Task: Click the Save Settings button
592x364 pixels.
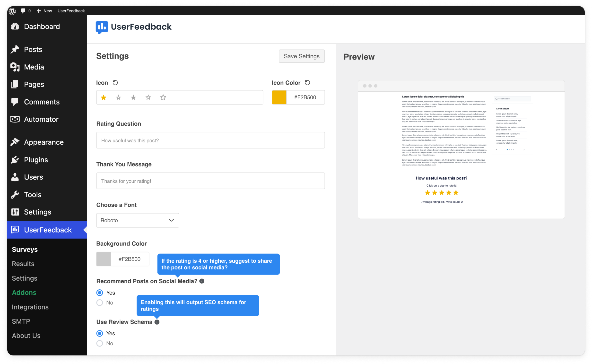Action: (301, 56)
